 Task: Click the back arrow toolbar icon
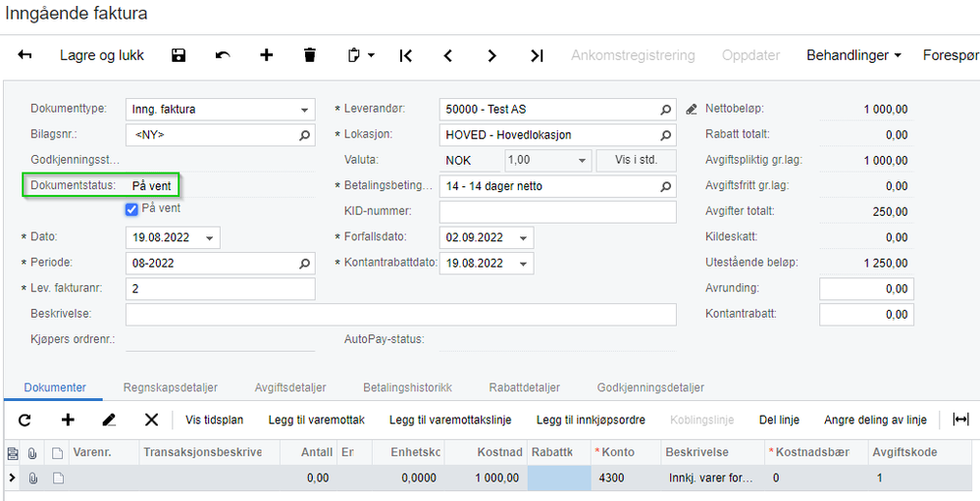point(25,56)
